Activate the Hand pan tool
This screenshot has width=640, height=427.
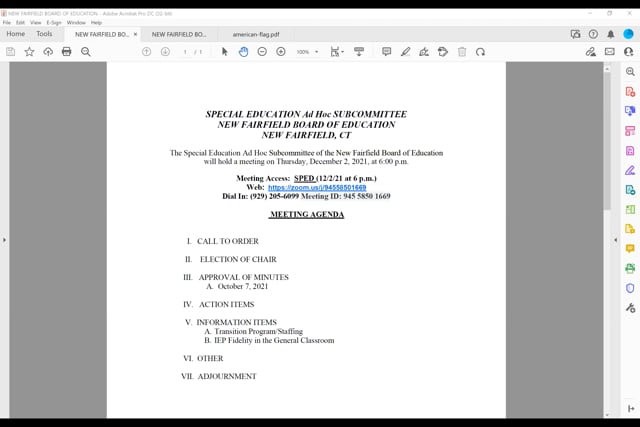[x=243, y=52]
